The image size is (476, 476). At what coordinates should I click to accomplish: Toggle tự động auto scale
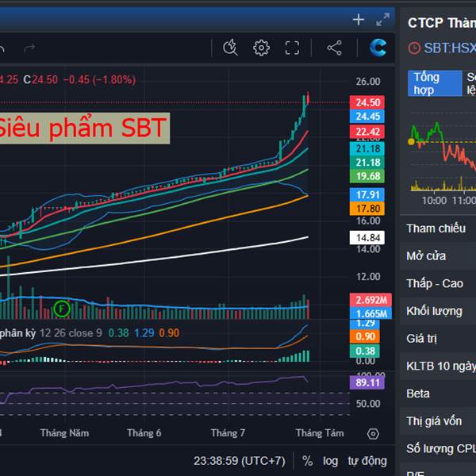click(367, 461)
